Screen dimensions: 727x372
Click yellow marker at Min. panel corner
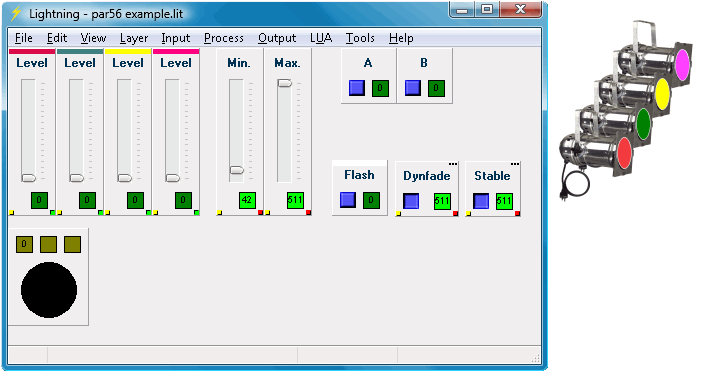(219, 213)
